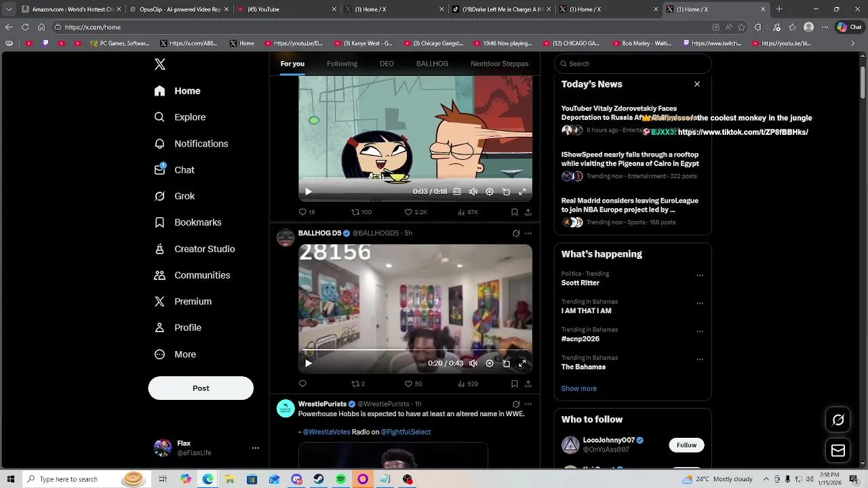The height and width of the screenshot is (488, 868).
Task: Switch to the BALLHOG tab
Action: 432,64
